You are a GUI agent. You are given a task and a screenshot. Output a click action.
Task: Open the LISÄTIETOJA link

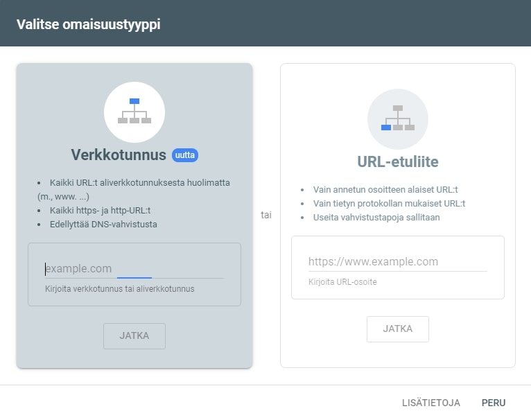[x=431, y=403]
